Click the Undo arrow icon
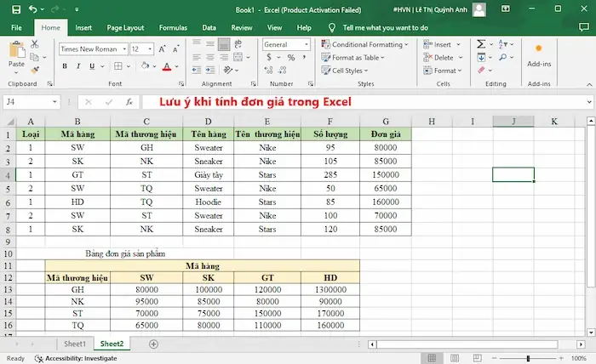596x364 pixels. pyautogui.click(x=32, y=9)
